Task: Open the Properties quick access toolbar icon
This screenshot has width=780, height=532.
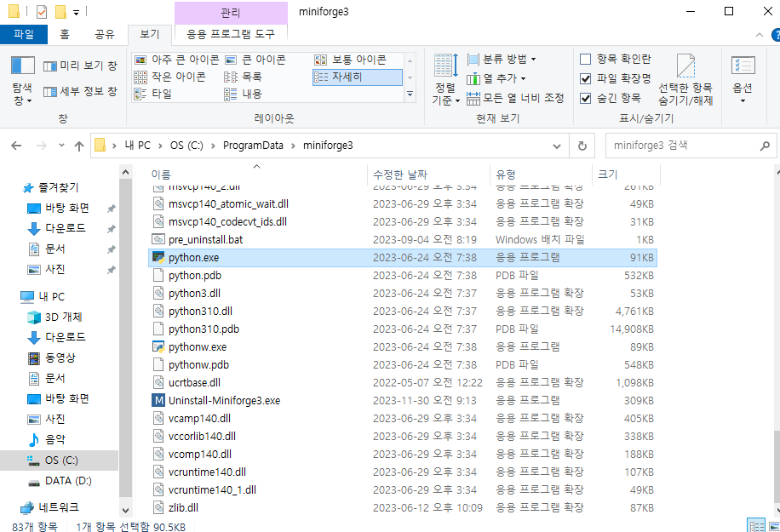Action: coord(42,11)
